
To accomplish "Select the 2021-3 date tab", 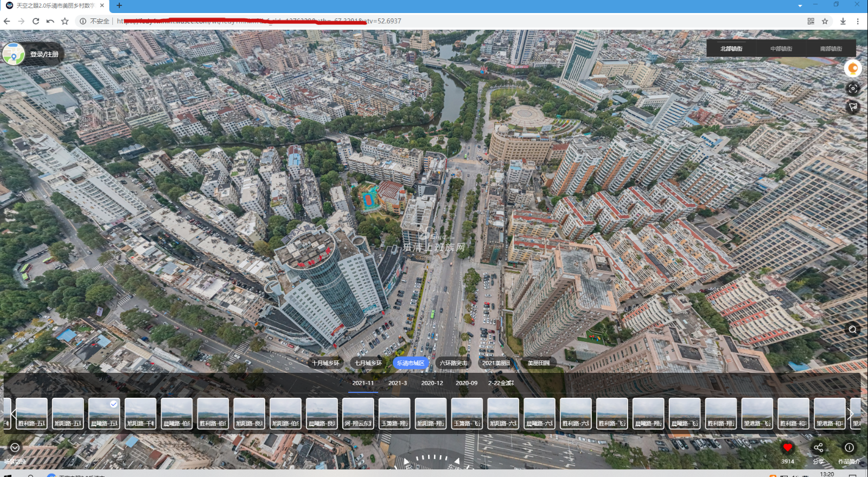I will (x=397, y=383).
